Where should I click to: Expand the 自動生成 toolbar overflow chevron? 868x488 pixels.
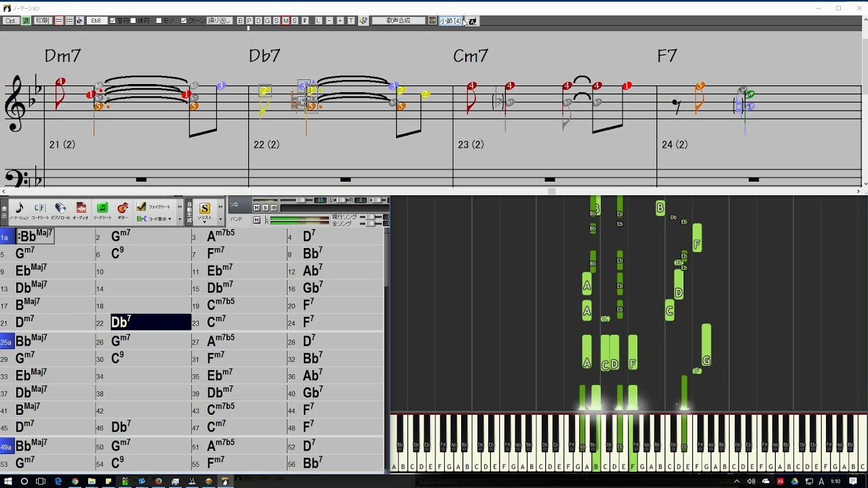point(220,207)
